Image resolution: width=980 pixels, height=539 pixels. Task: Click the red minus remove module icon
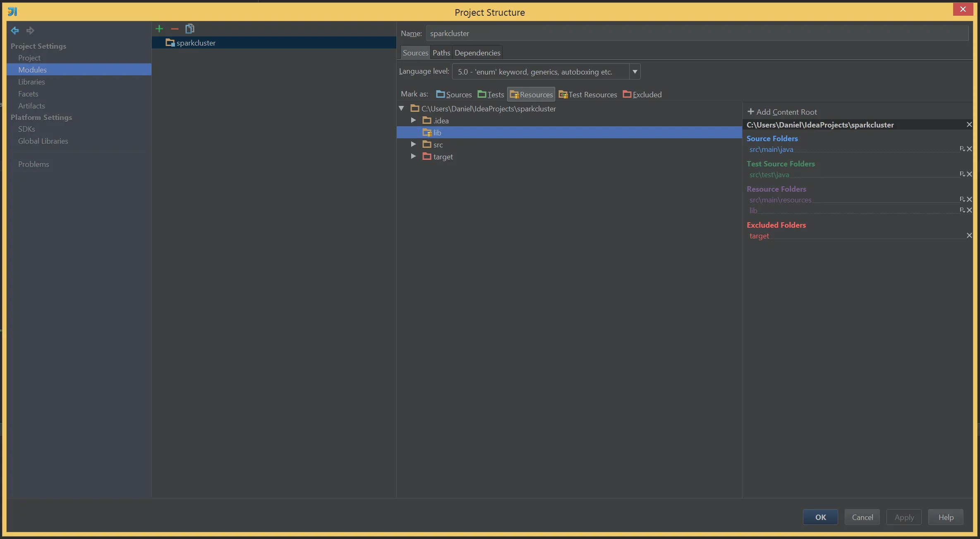[x=175, y=29]
